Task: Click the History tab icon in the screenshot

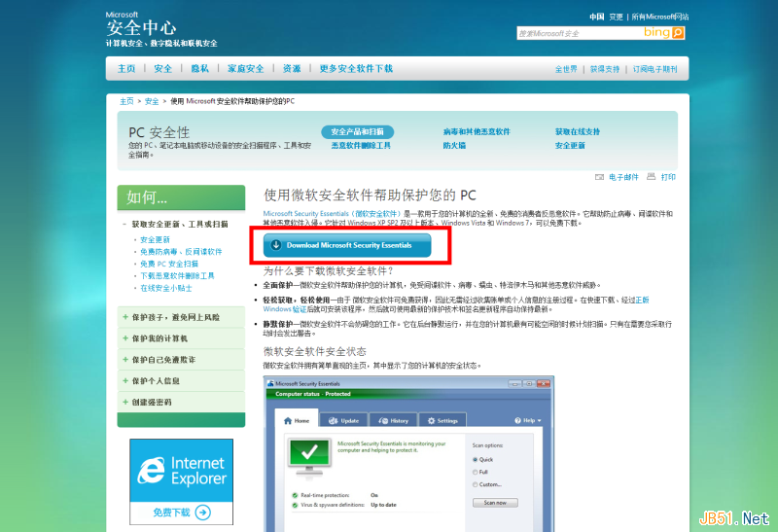Action: [383, 421]
